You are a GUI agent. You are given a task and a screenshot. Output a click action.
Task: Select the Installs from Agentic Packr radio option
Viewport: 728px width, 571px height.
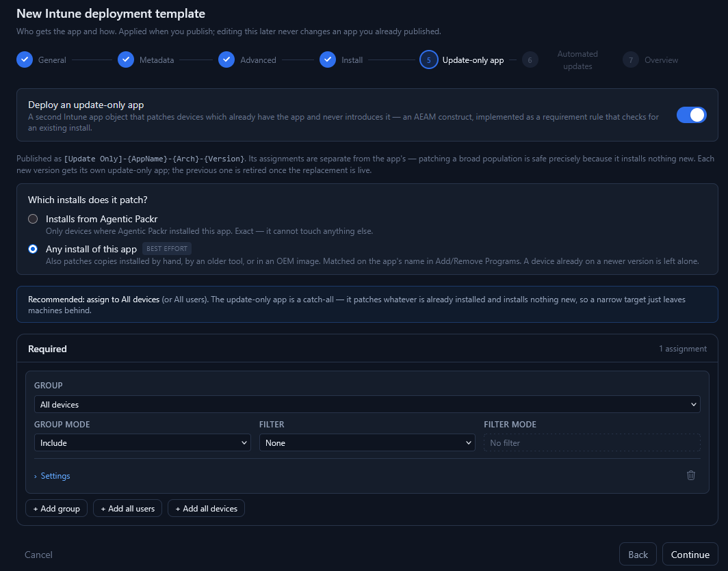coord(33,219)
